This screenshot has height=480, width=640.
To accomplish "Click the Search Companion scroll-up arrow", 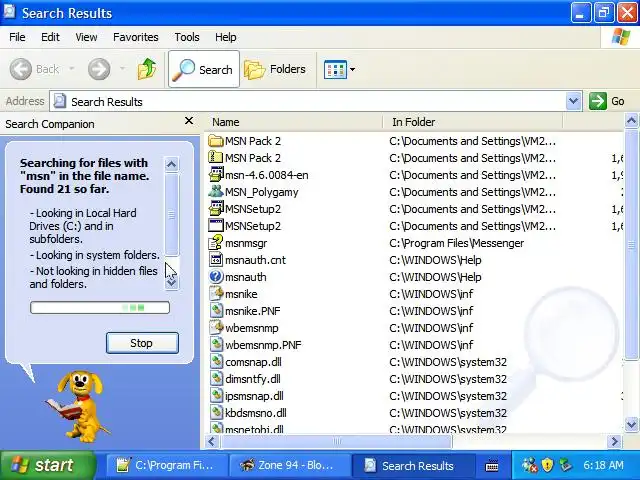I will pos(171,164).
